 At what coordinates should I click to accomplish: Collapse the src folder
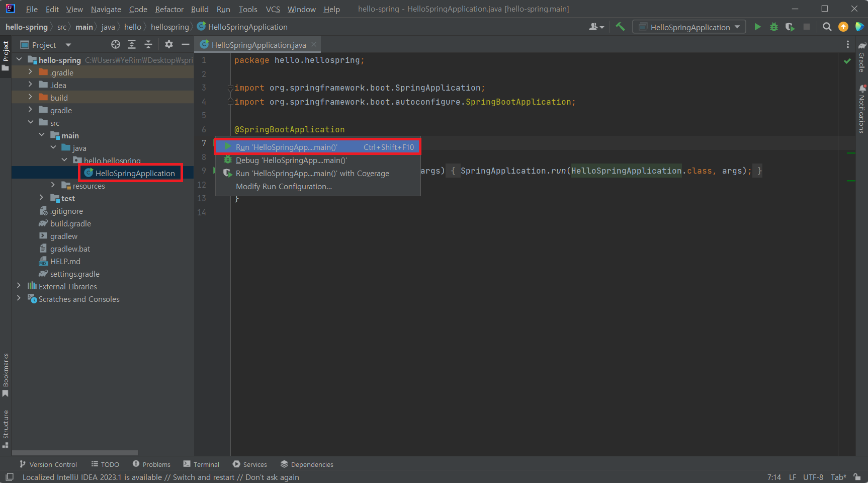click(x=31, y=122)
